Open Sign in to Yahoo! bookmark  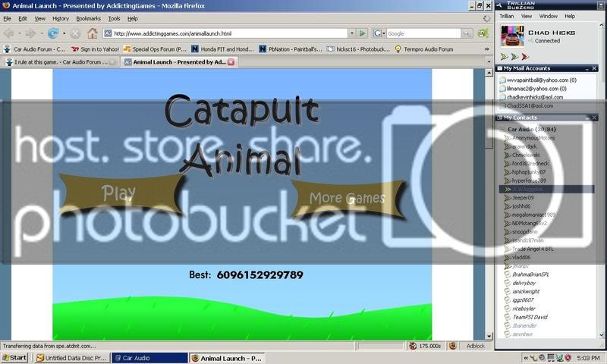pos(96,49)
